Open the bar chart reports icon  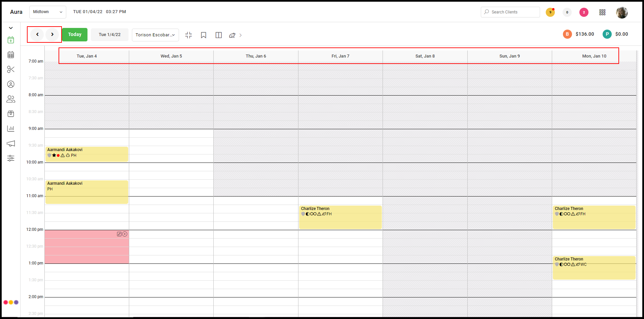click(x=11, y=129)
